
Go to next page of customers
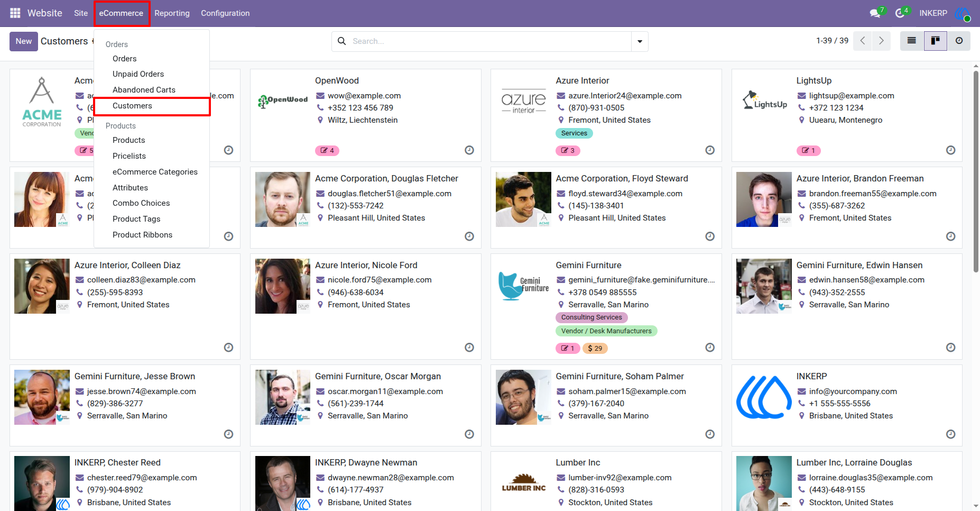click(881, 41)
